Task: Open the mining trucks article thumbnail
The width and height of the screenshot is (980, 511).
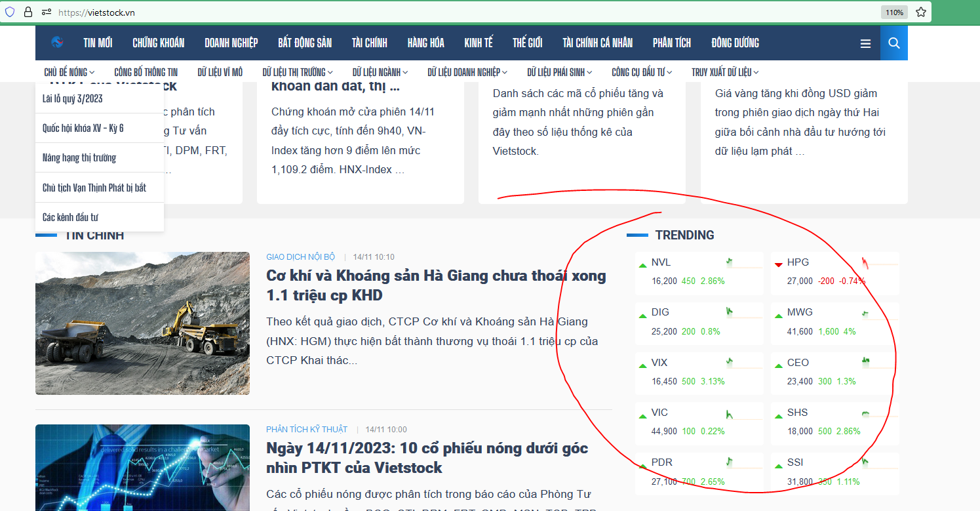Action: click(x=142, y=323)
